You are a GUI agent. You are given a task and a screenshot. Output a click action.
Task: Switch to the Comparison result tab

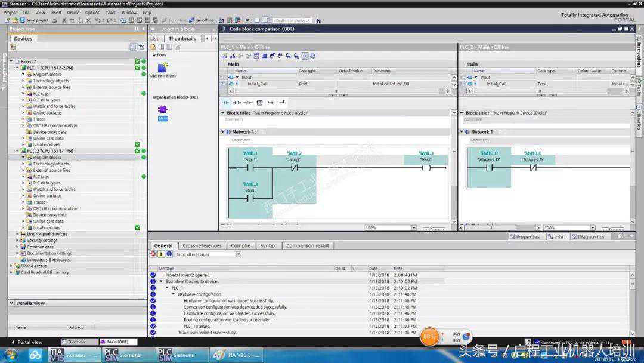(307, 245)
